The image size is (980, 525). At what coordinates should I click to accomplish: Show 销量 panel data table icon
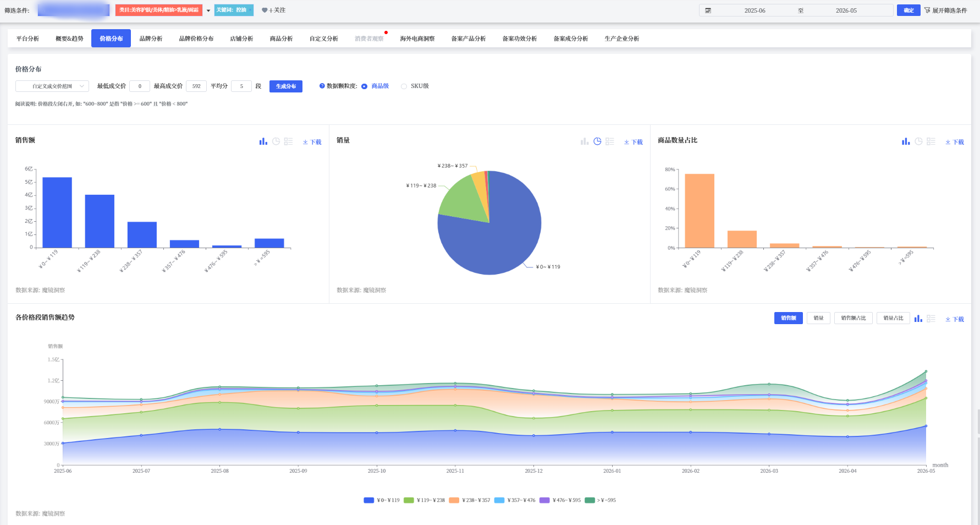[610, 141]
